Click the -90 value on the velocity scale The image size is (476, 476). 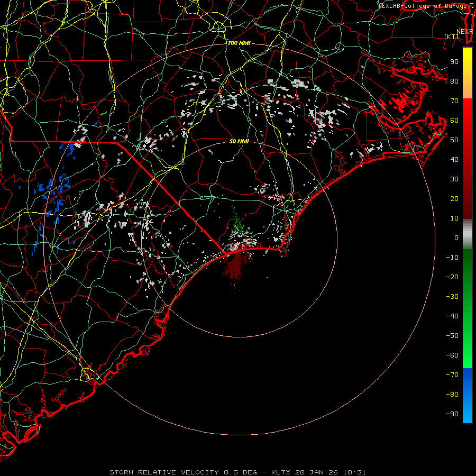point(452,414)
